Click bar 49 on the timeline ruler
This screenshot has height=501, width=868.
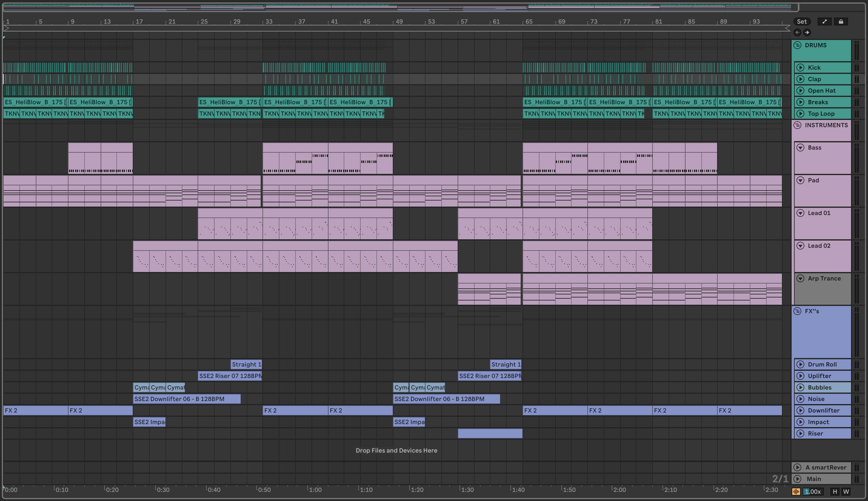point(399,22)
